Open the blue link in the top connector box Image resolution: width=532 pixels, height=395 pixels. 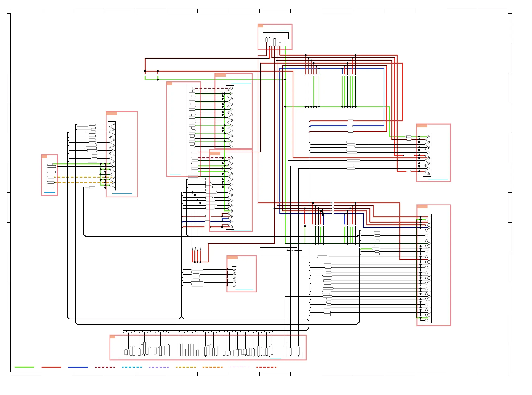283,30
